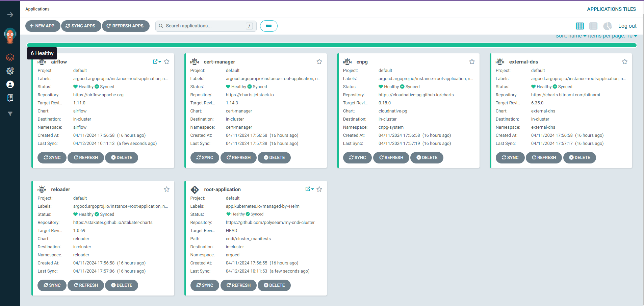The height and width of the screenshot is (306, 644).
Task: Click the APPLICATIONS TILES heading
Action: click(611, 9)
